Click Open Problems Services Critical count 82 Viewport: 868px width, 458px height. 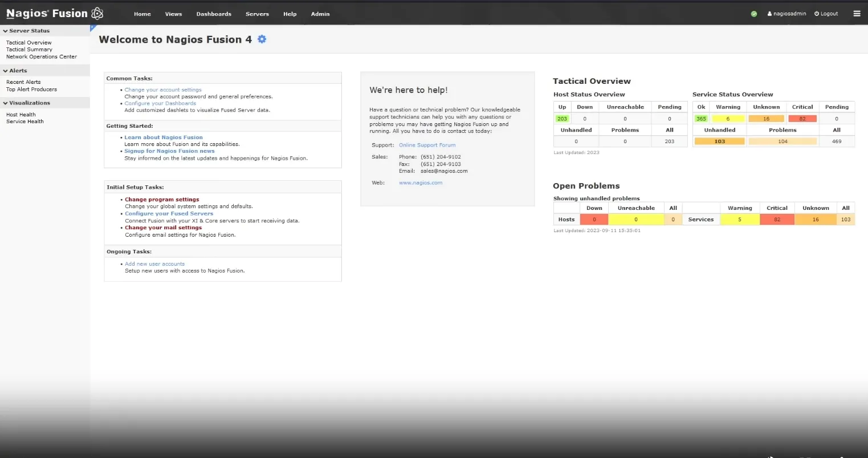click(777, 220)
